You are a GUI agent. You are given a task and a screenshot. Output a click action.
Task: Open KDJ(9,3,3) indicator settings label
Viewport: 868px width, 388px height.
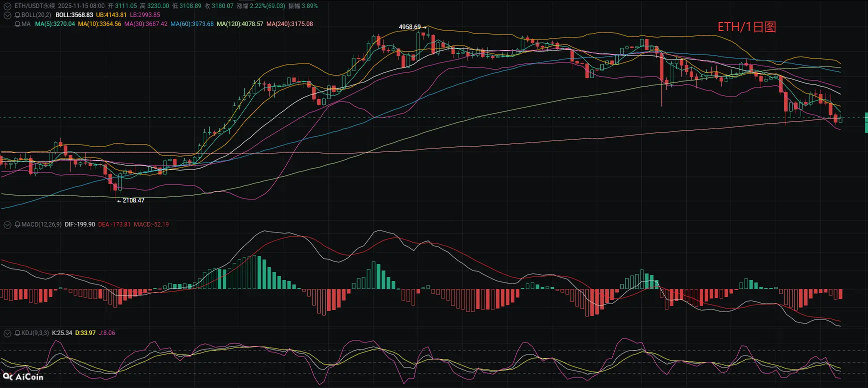tap(35, 333)
